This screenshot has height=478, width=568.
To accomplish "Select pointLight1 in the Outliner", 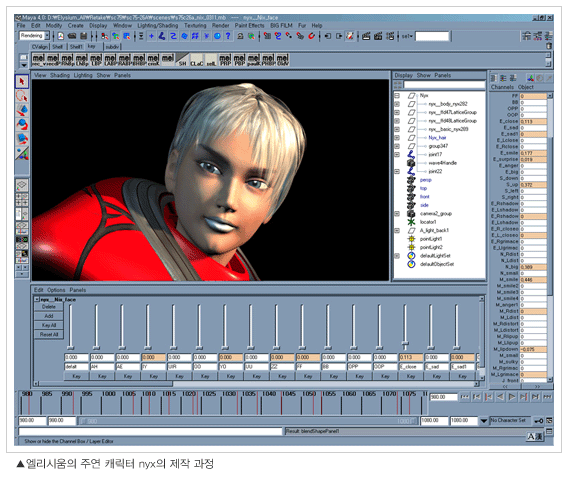I will coord(431,239).
